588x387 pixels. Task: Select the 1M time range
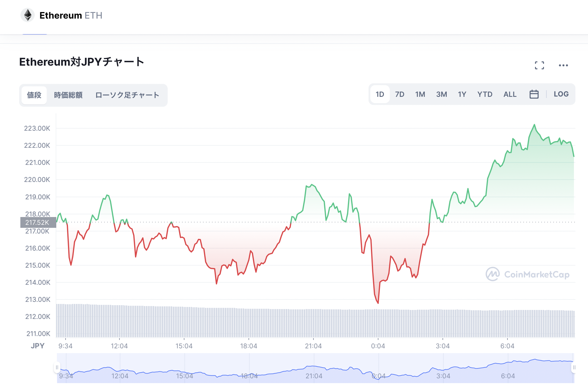point(420,94)
